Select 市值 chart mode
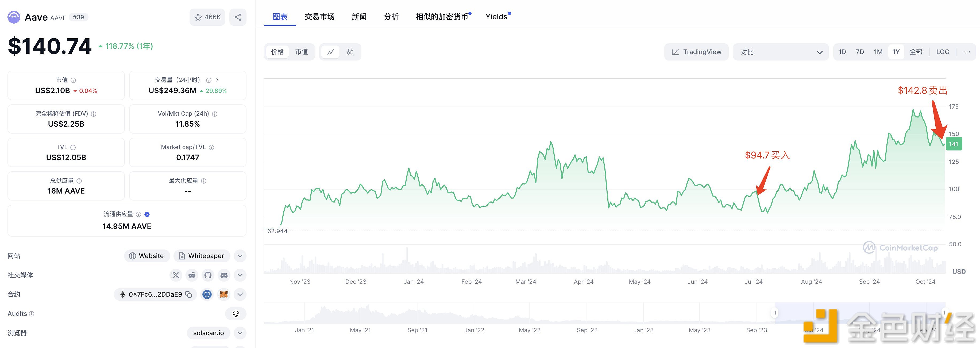This screenshot has height=348, width=980. pyautogui.click(x=301, y=52)
